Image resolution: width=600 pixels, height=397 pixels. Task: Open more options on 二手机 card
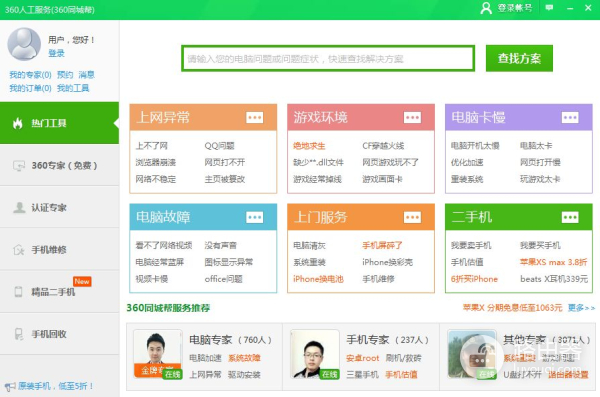pyautogui.click(x=570, y=217)
